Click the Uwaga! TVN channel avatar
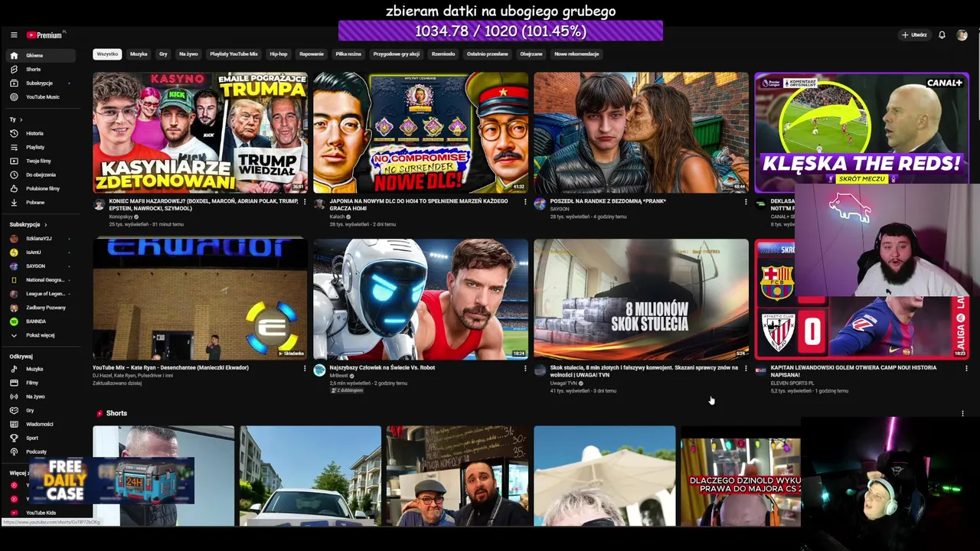This screenshot has width=980, height=551. [x=540, y=370]
